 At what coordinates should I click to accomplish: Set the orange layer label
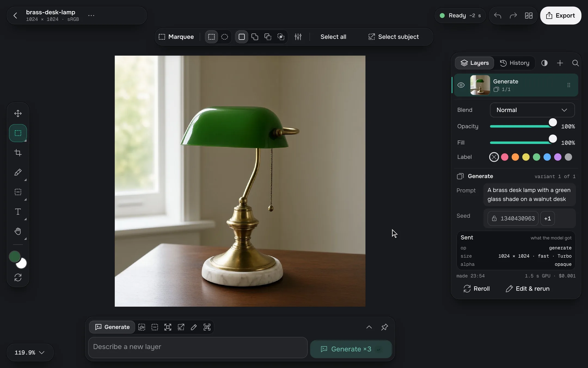515,157
